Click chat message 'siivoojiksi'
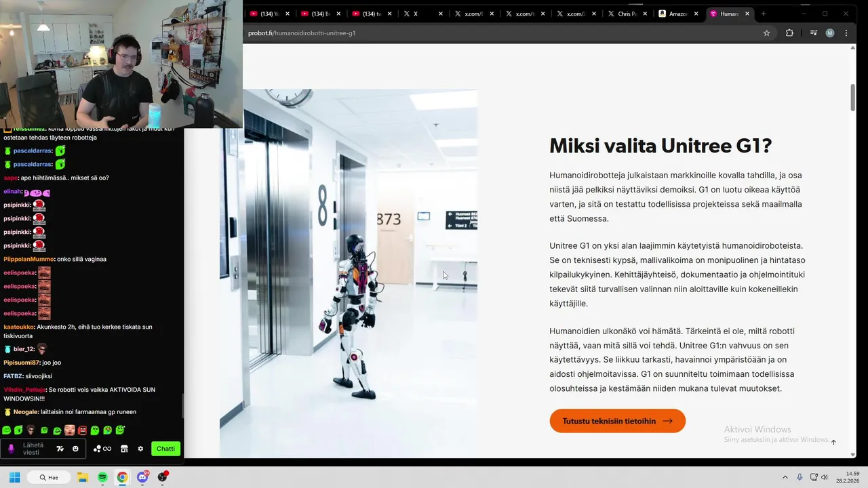Screen dimensions: 868x488 pos(39,376)
